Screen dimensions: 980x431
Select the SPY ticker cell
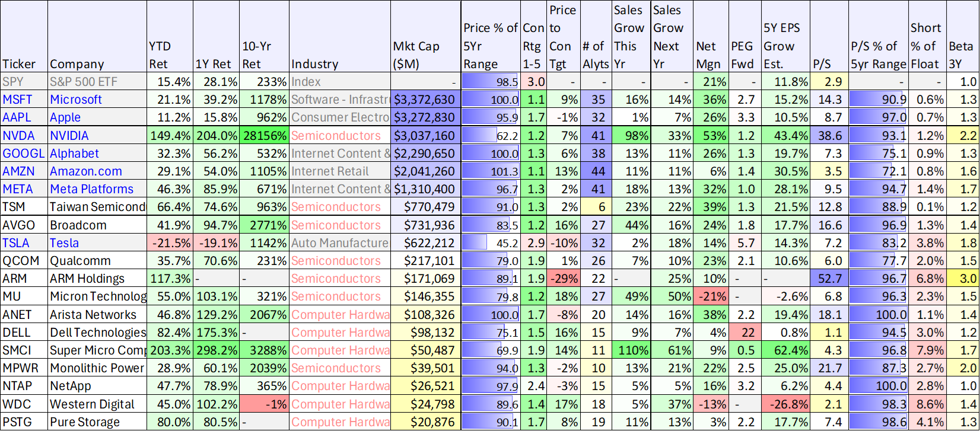pos(24,82)
